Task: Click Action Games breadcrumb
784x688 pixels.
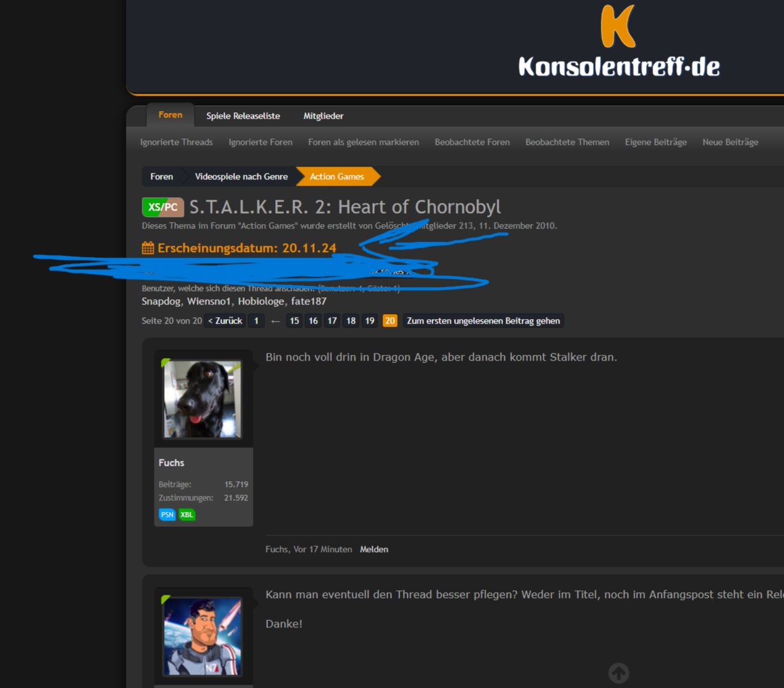Action: tap(337, 176)
